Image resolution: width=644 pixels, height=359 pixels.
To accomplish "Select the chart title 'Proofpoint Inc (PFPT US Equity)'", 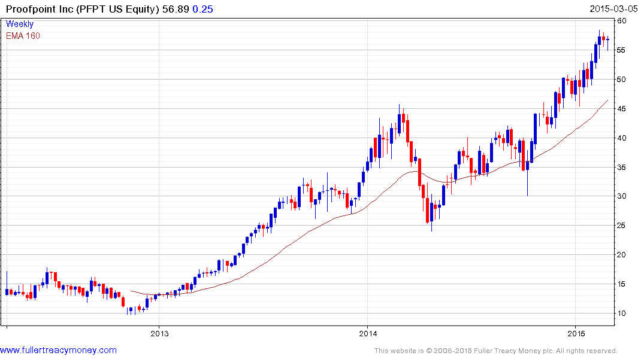I will 83,9.
